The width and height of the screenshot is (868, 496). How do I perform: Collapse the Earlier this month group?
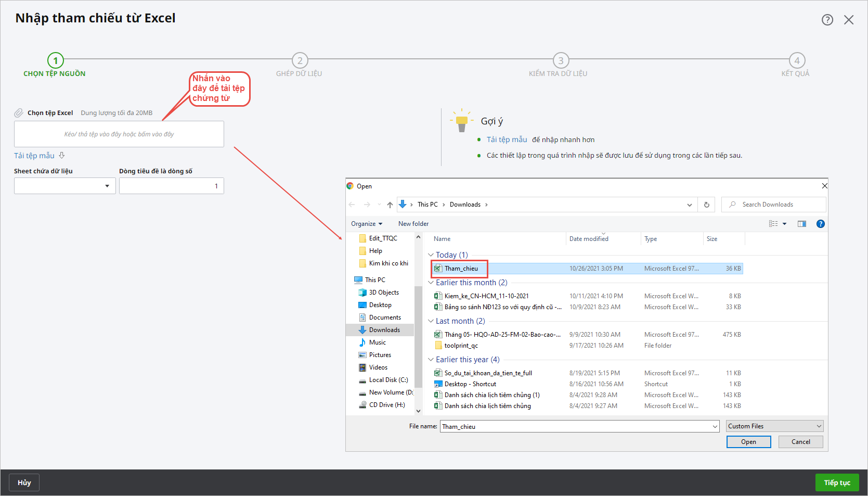(431, 283)
